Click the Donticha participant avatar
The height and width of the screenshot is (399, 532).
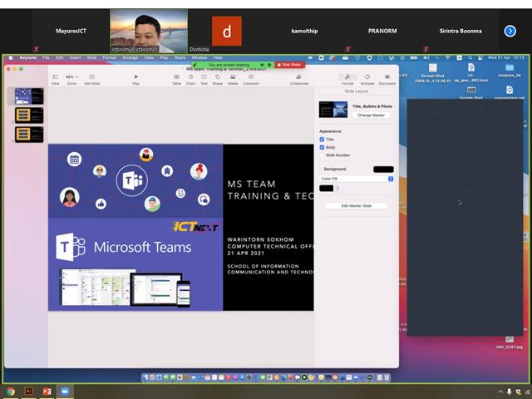227,31
